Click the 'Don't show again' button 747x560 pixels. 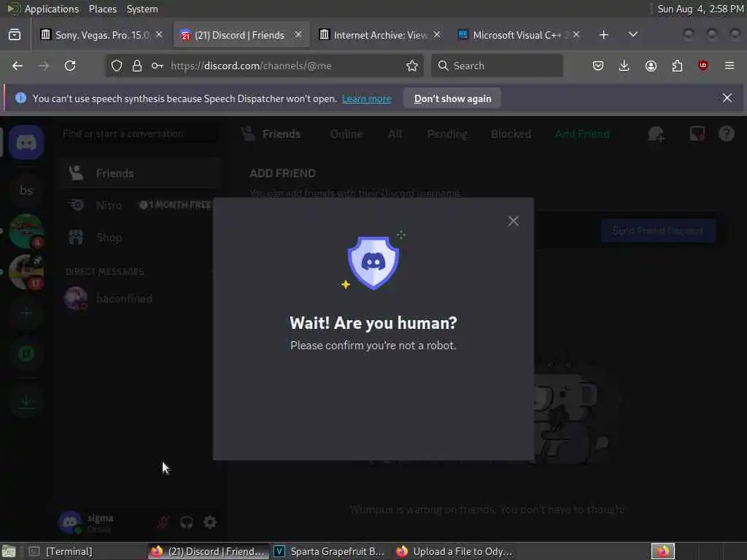pyautogui.click(x=452, y=98)
